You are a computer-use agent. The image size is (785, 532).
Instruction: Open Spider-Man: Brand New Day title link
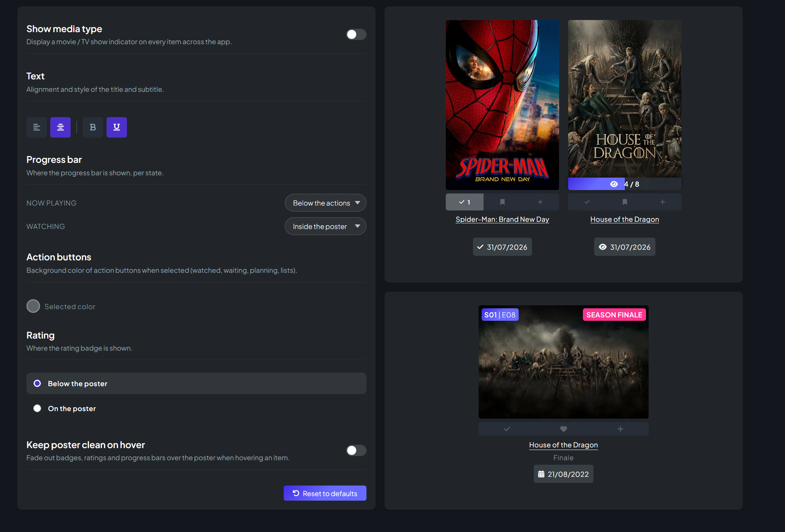coord(502,220)
